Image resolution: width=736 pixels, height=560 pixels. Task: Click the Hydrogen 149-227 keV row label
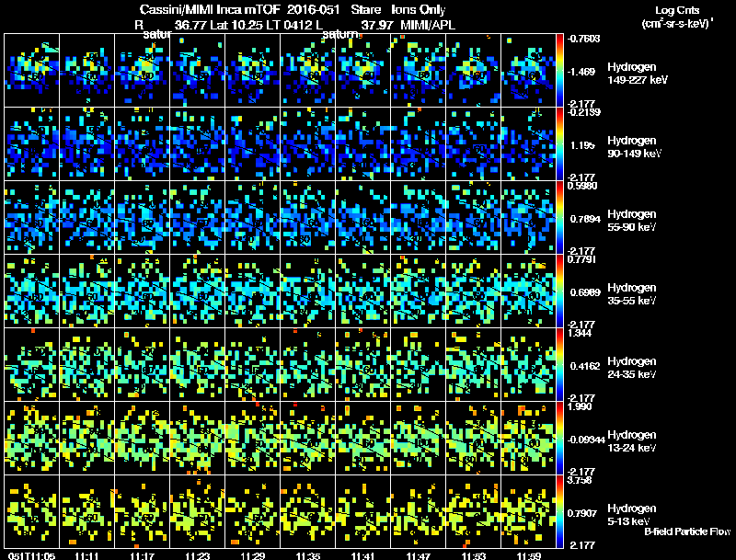[x=638, y=74]
